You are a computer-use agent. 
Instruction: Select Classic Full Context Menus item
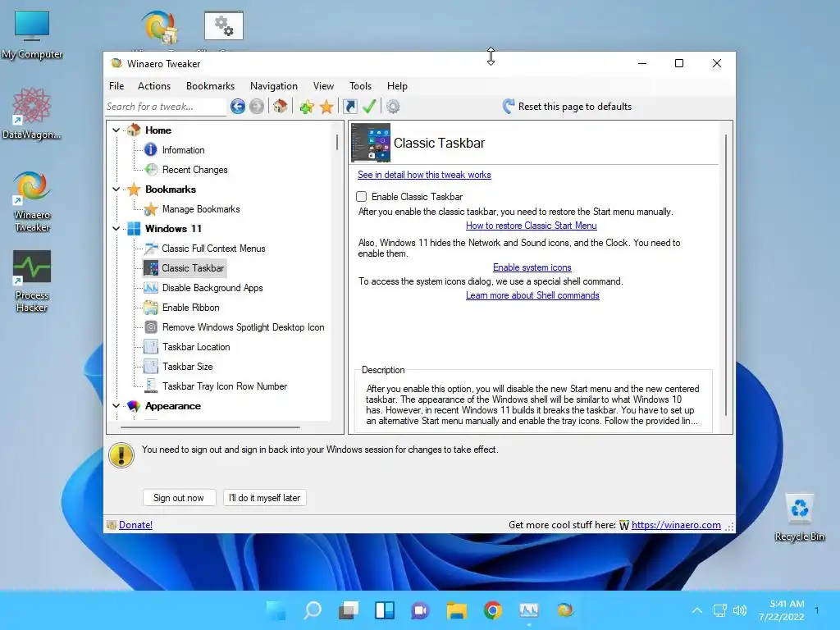pos(214,249)
